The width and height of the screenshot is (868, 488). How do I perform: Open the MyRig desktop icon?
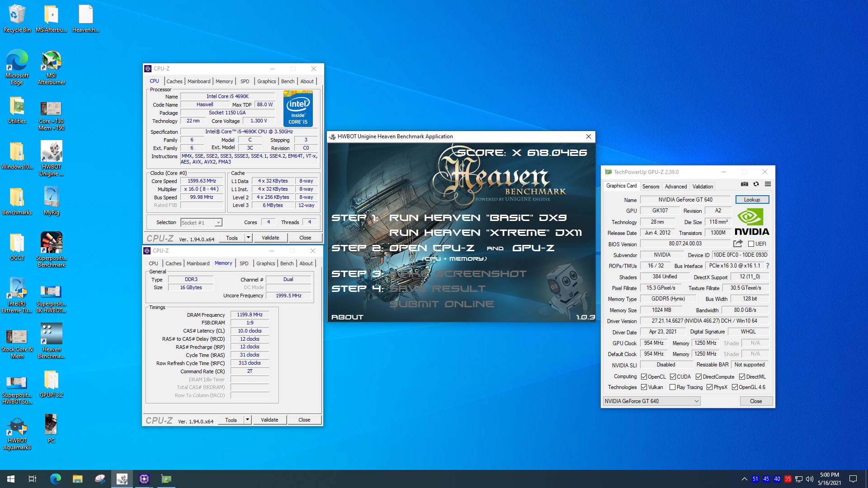pos(51,202)
